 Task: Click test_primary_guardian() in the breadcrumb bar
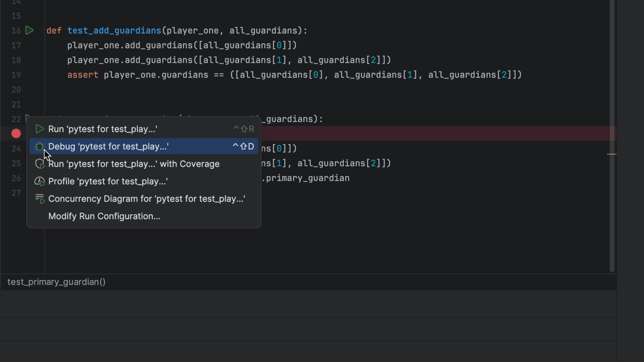(x=56, y=282)
